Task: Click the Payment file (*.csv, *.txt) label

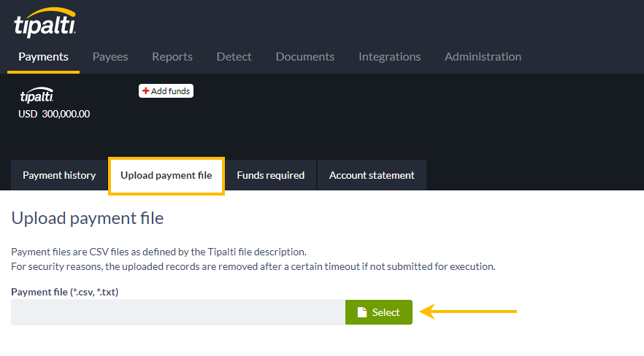Action: (x=65, y=292)
